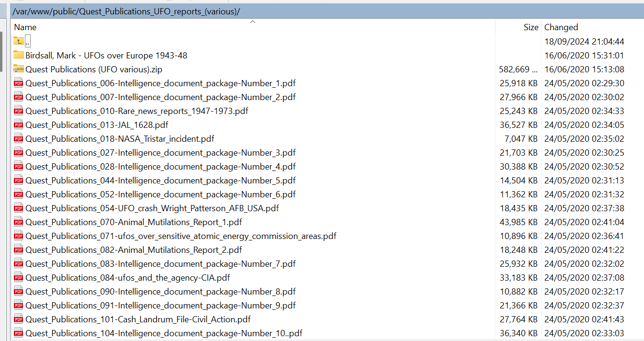
Task: Select Quest_Publications_018-NASA_Tristar_incident.pdf
Action: click(x=120, y=139)
